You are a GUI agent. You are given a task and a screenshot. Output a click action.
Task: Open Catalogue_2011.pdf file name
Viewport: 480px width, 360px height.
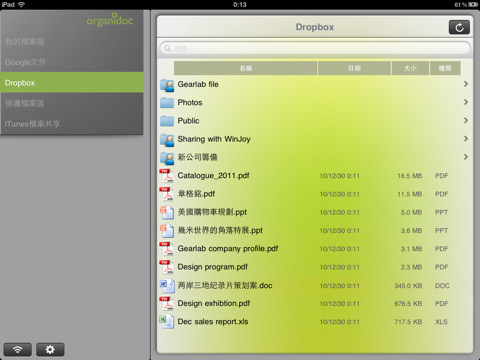coord(213,175)
